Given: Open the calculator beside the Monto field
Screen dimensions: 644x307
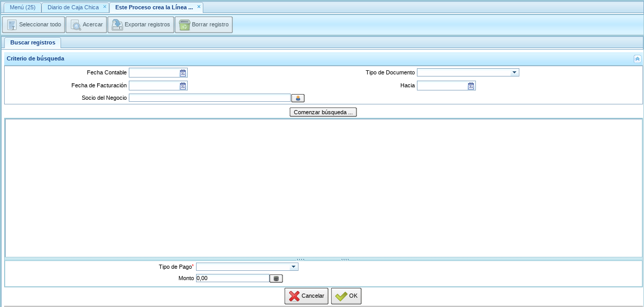Looking at the screenshot, I should pos(276,279).
